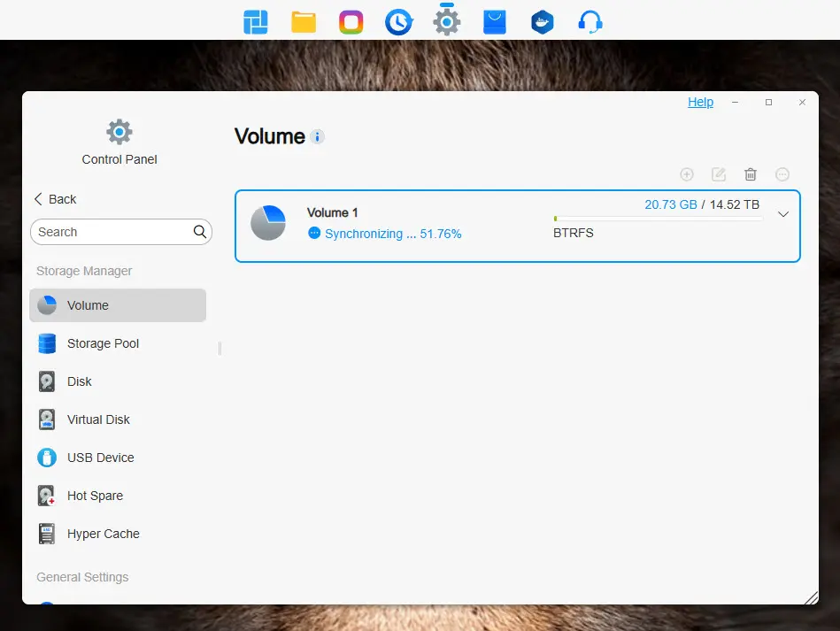Click the Volume 1 name label

(x=332, y=212)
